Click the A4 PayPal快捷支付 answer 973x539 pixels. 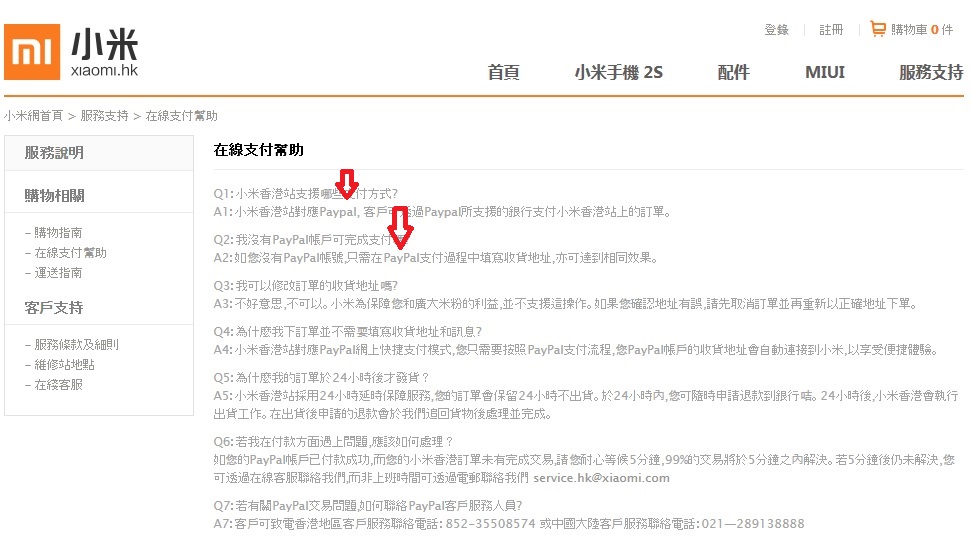tap(575, 350)
